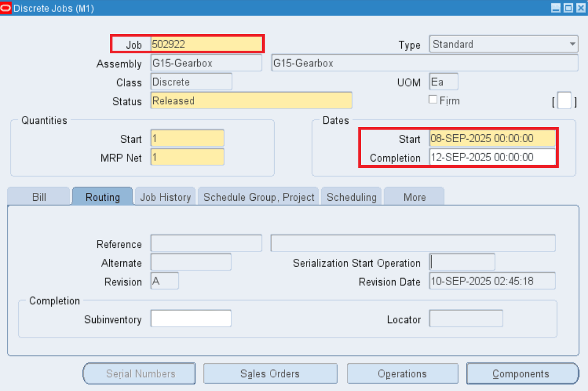This screenshot has width=588, height=391.
Task: Open the Operations window button
Action: click(x=402, y=374)
